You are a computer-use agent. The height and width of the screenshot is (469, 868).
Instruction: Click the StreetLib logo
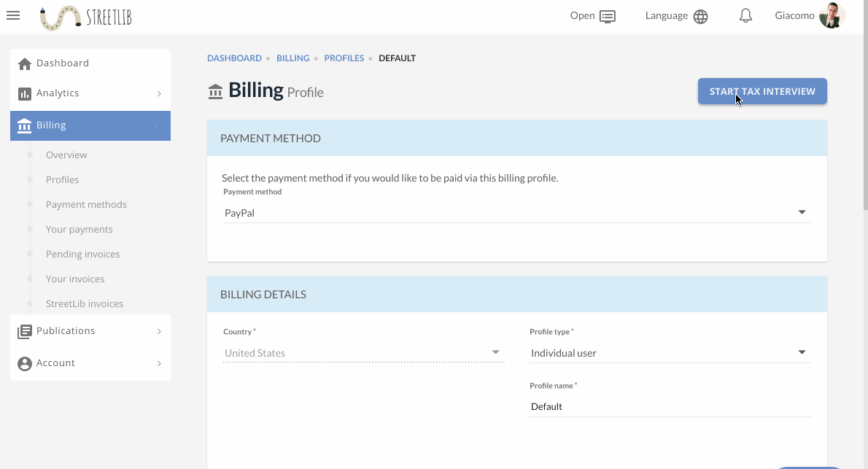tap(86, 18)
